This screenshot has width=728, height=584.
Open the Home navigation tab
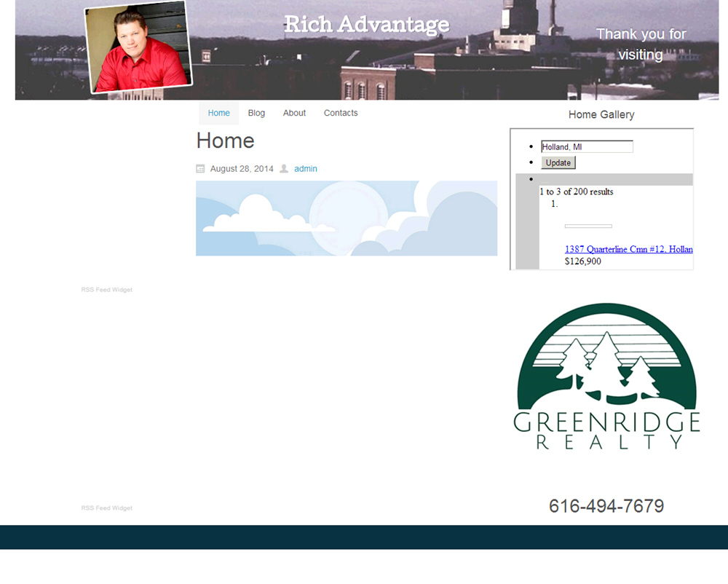point(218,113)
